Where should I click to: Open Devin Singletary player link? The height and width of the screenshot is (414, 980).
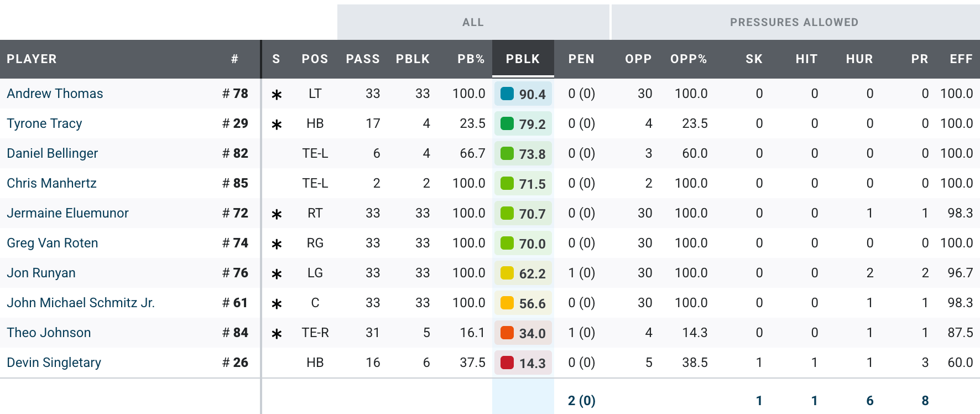tap(54, 363)
